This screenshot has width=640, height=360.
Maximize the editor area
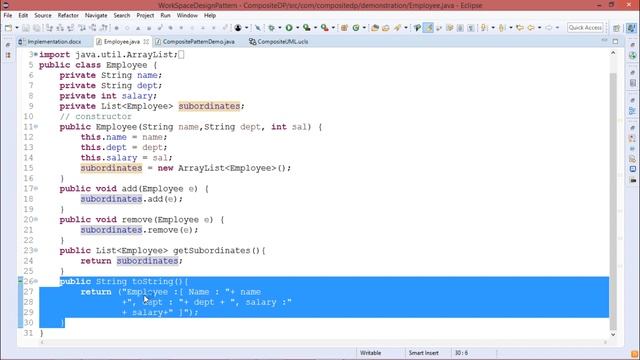[616, 41]
